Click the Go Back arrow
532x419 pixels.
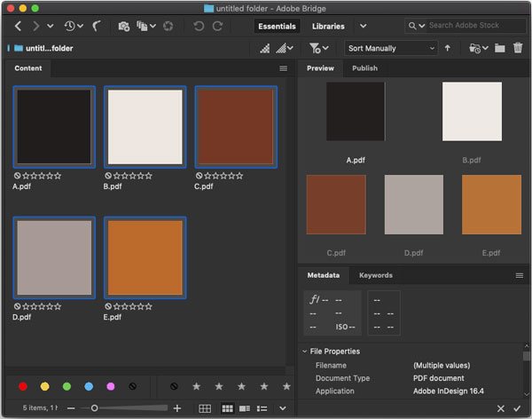(x=18, y=27)
